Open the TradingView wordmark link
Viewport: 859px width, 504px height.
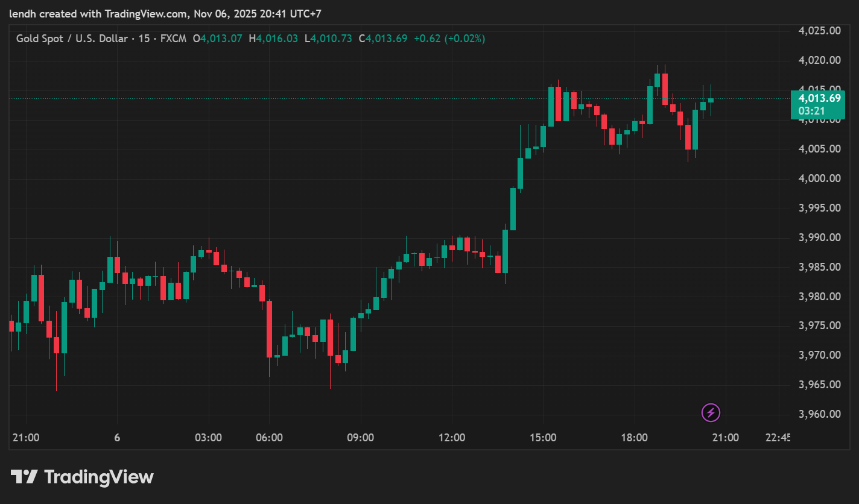point(99,477)
